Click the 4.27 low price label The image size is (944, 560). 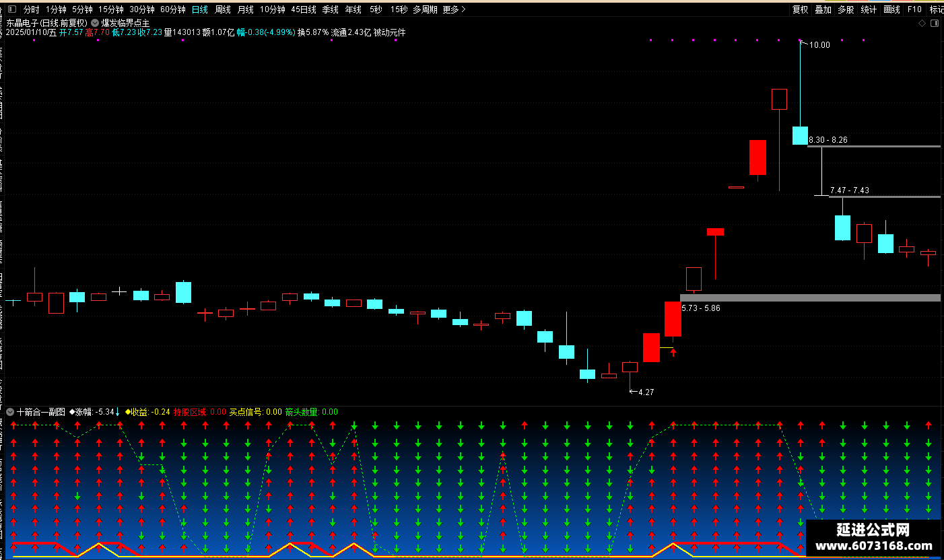[646, 392]
